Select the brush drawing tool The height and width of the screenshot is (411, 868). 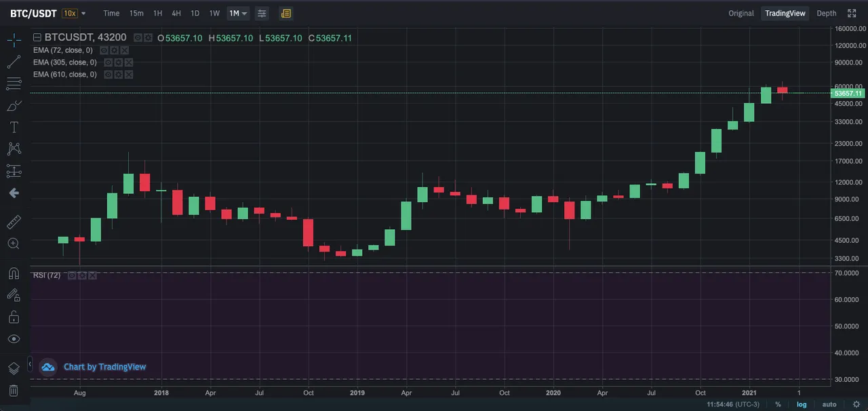click(x=14, y=106)
